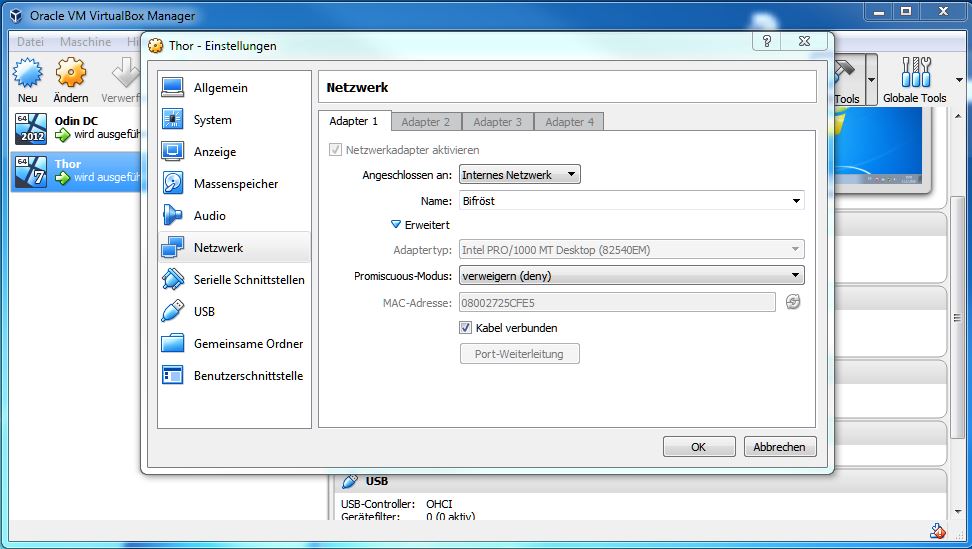
Task: Open the Maschine menu
Action: click(x=86, y=42)
